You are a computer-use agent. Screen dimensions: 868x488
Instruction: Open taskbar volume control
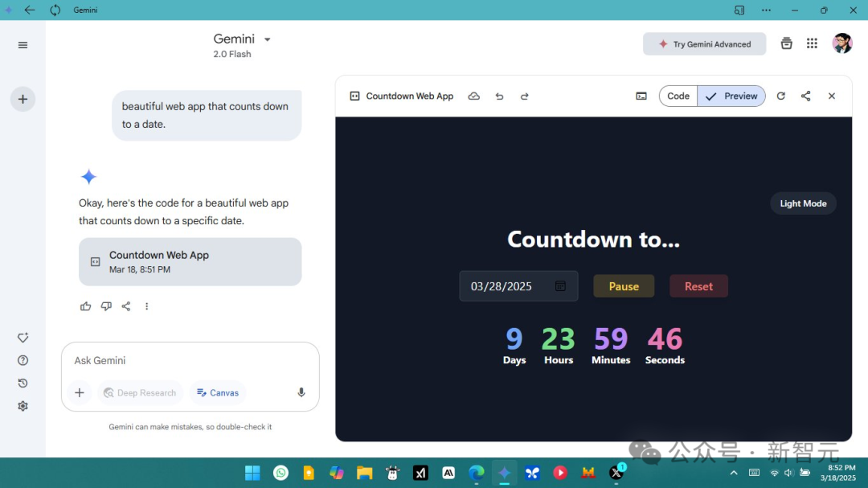tap(789, 473)
